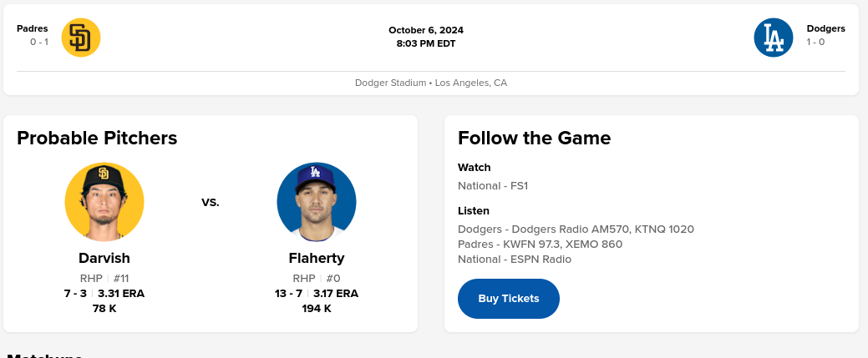Click the Padres team name
This screenshot has height=358, width=868.
click(32, 28)
